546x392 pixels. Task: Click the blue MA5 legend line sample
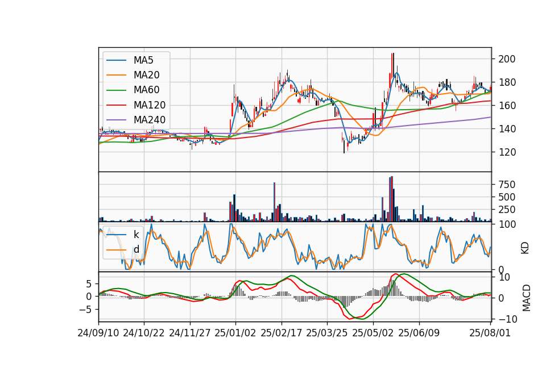click(116, 60)
